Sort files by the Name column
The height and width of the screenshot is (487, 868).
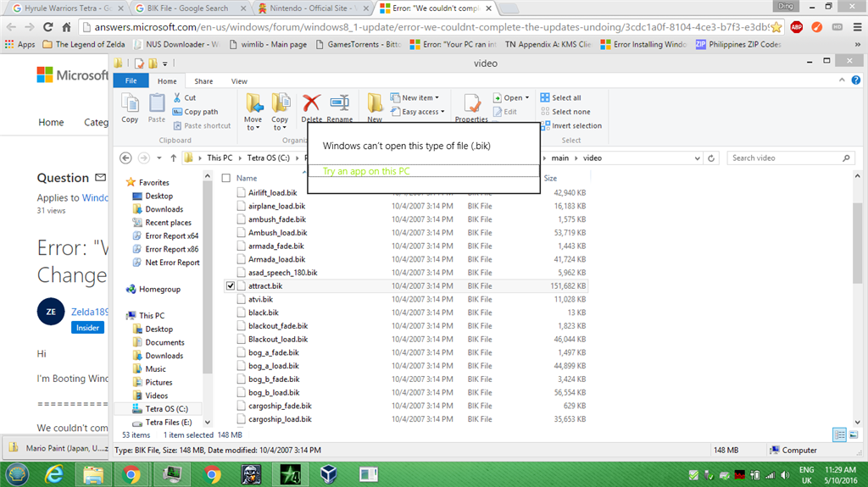click(x=247, y=178)
